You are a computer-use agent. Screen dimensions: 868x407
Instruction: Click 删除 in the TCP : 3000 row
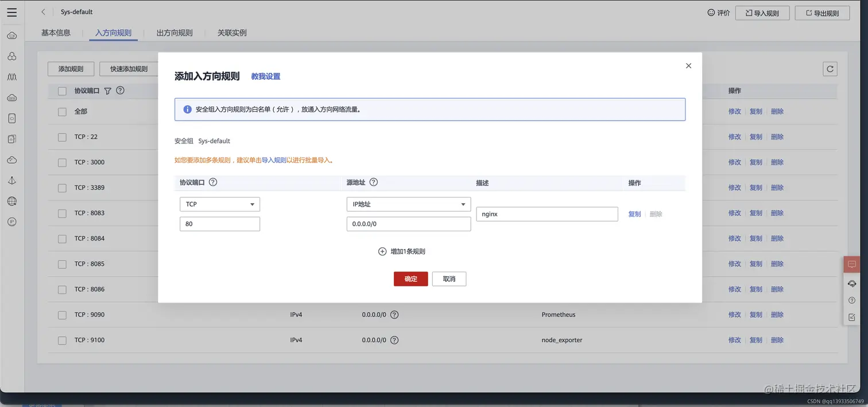coord(777,162)
